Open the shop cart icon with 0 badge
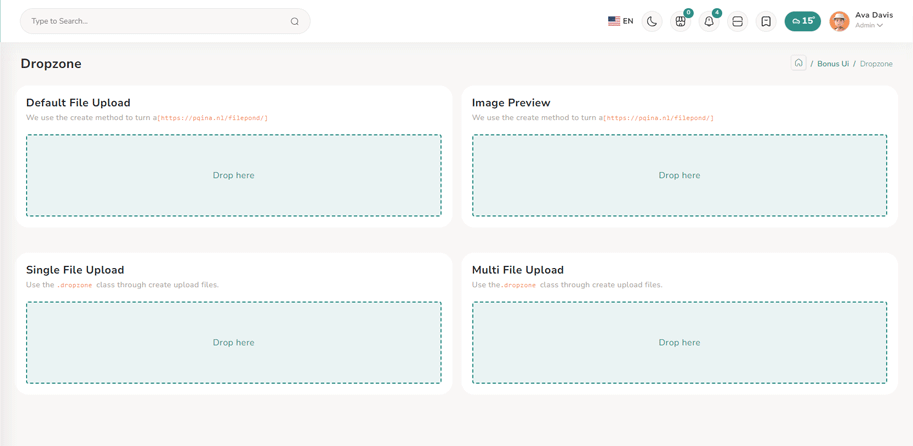The width and height of the screenshot is (913, 446). click(681, 21)
